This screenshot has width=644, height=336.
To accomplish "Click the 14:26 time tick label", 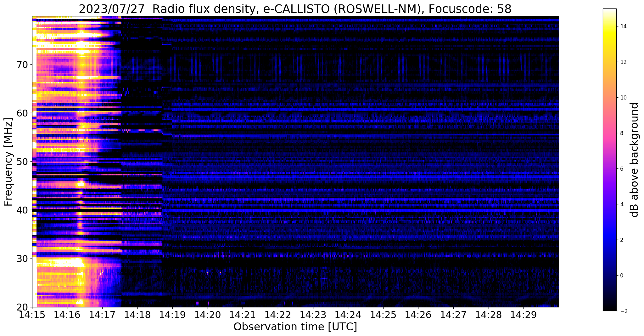I will [x=418, y=315].
